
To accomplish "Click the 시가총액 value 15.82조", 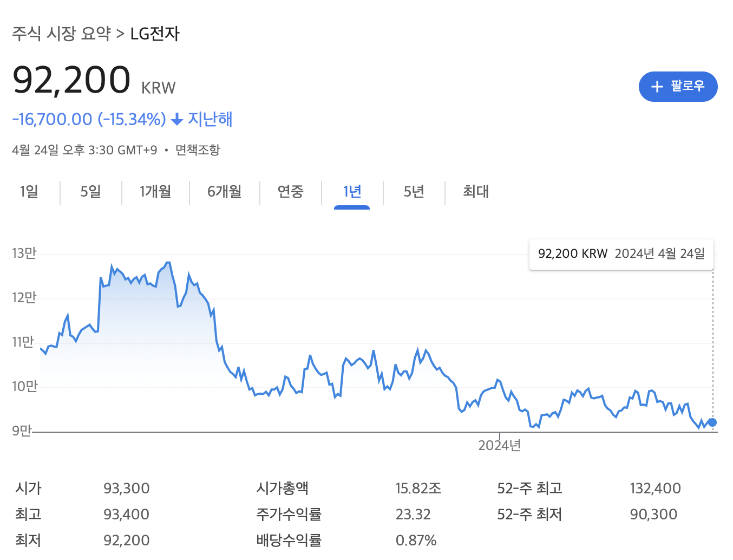I will pos(418,489).
